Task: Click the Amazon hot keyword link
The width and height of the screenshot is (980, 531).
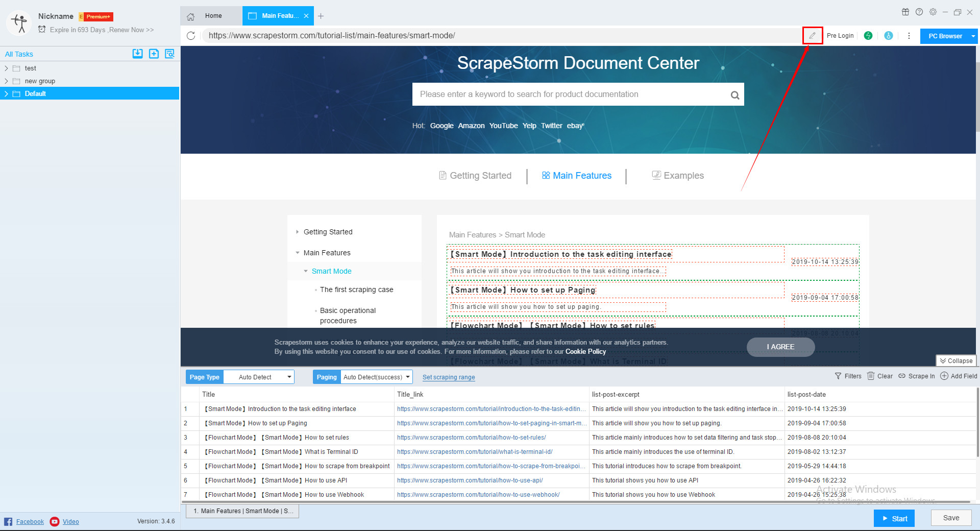Action: 471,126
